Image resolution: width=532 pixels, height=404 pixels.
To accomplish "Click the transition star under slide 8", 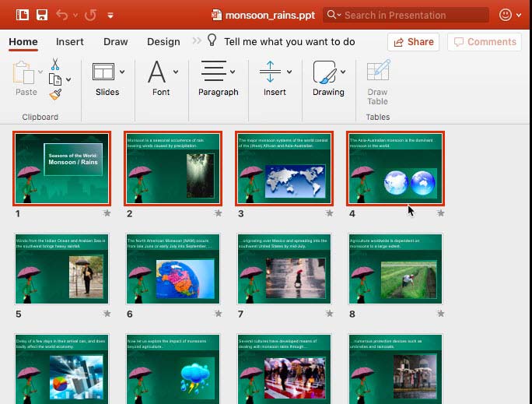I will (441, 314).
